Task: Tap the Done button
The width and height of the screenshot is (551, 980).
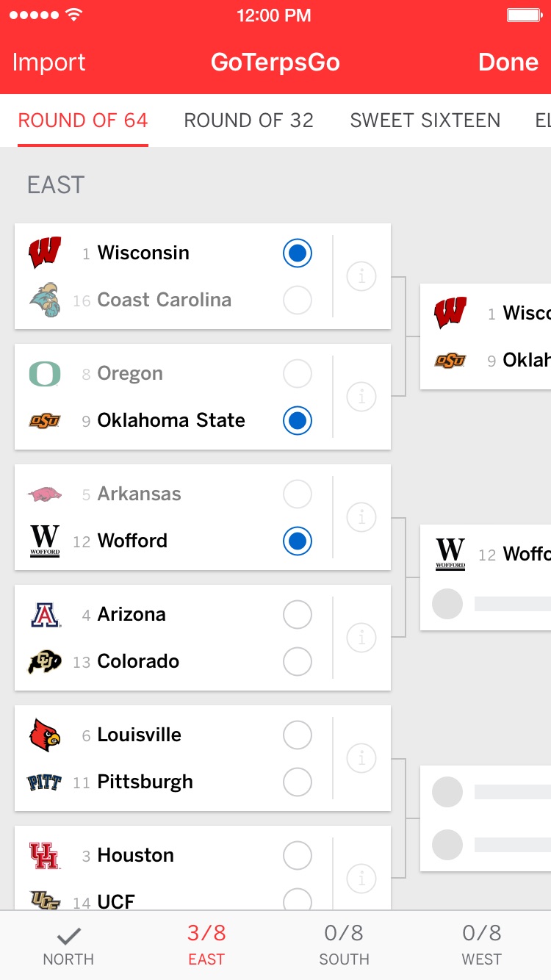Action: point(508,62)
